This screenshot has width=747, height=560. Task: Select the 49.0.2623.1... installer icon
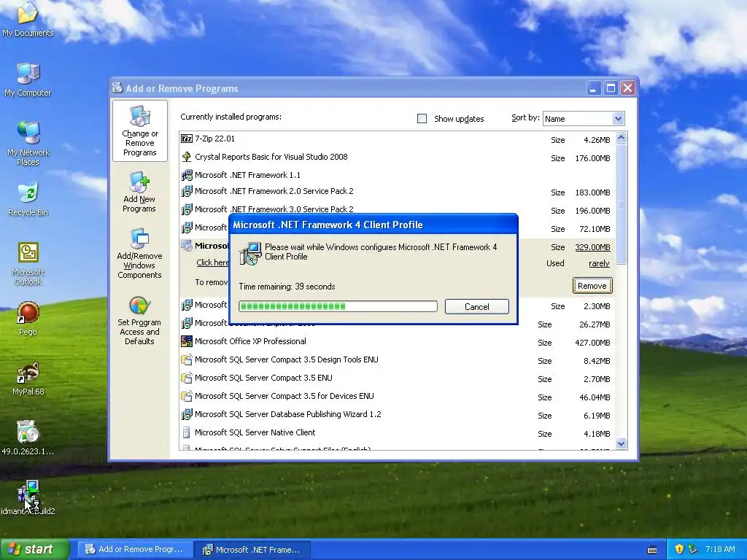[x=28, y=437]
